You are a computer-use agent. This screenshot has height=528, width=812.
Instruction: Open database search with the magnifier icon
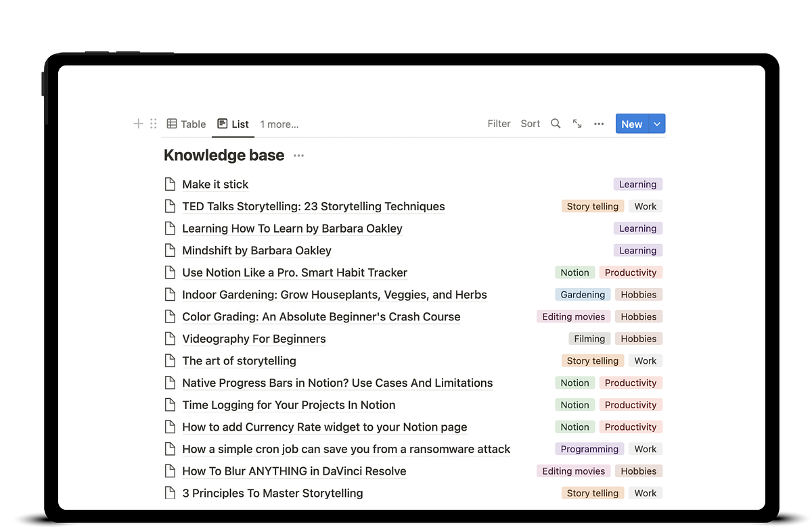556,124
